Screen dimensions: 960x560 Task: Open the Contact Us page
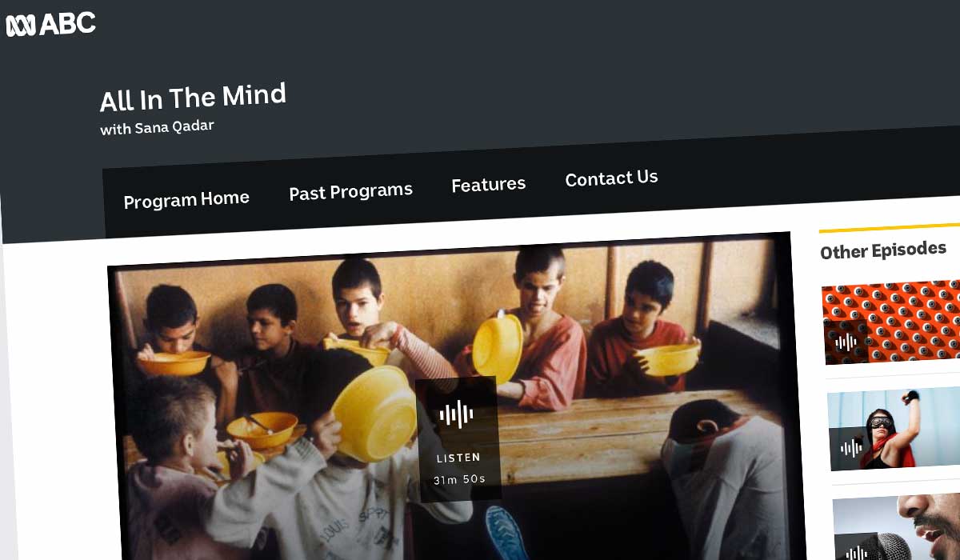point(611,178)
